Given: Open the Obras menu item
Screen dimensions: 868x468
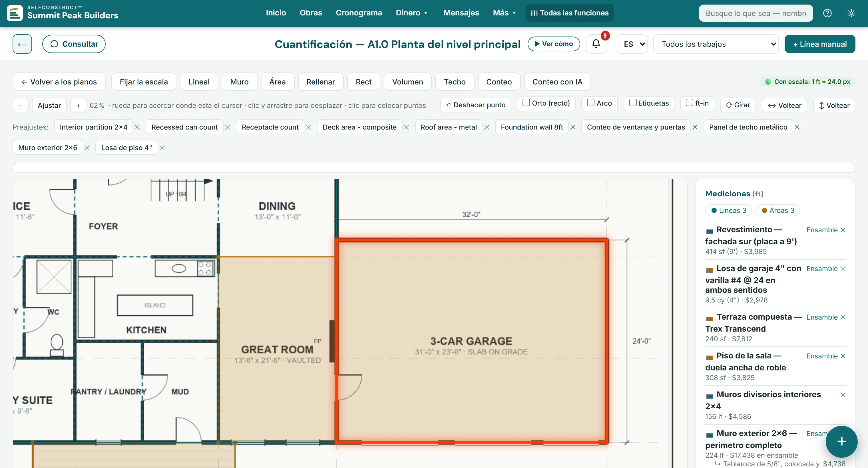Looking at the screenshot, I should coord(311,13).
